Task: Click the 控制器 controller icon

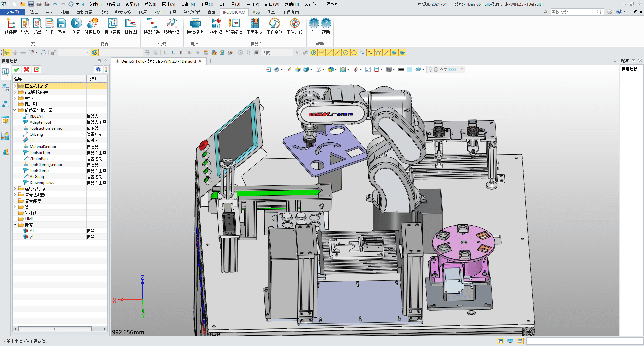Action: coord(216,23)
